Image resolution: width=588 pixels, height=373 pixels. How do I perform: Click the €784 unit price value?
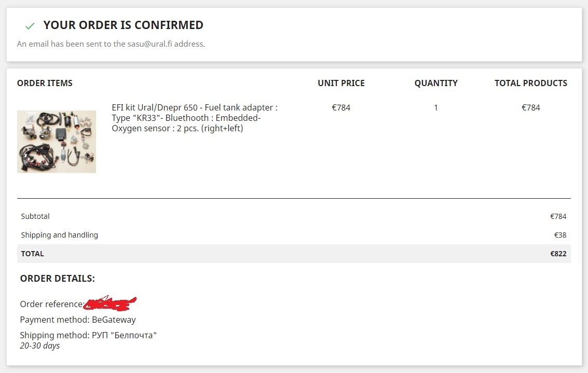click(x=341, y=108)
